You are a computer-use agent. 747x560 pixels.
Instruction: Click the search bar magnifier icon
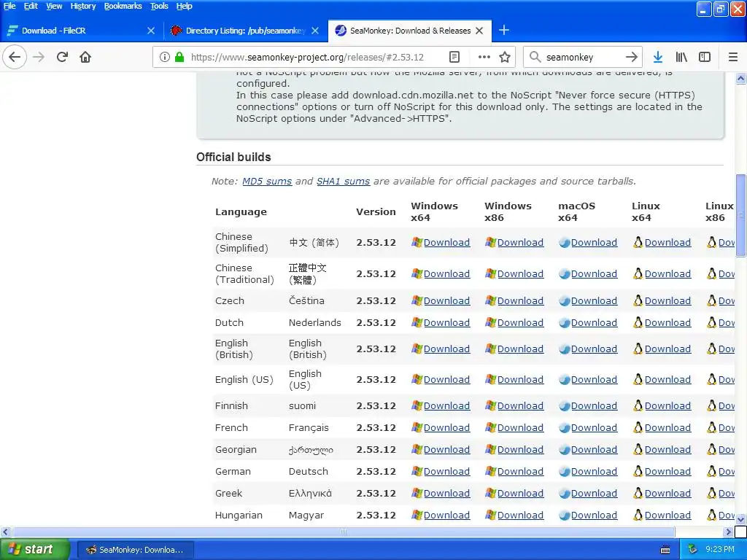pos(535,57)
